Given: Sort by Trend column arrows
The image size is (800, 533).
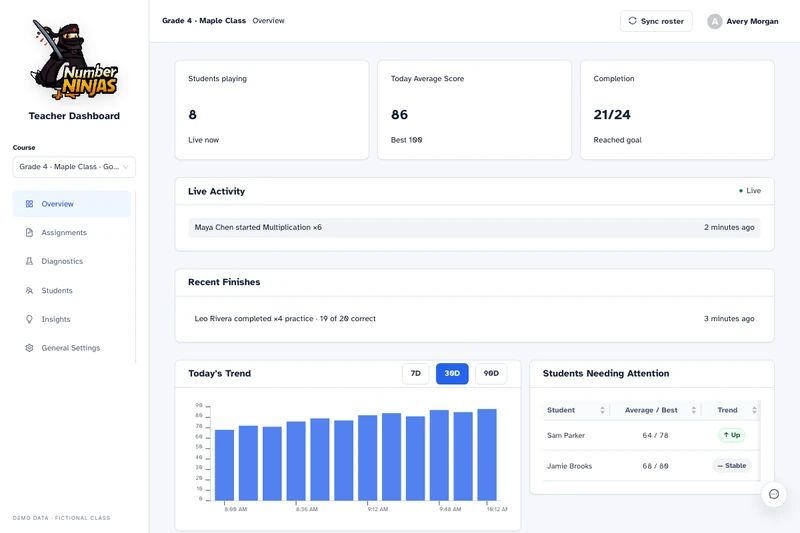Looking at the screenshot, I should point(754,410).
